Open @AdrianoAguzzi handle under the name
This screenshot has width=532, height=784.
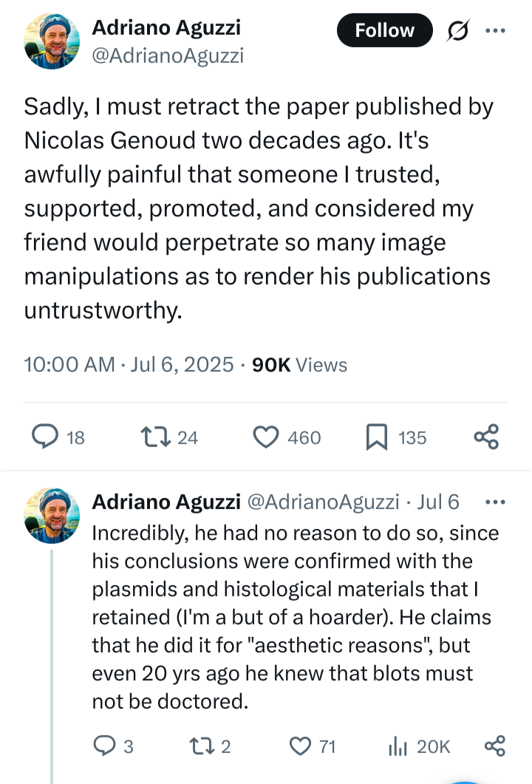168,55
